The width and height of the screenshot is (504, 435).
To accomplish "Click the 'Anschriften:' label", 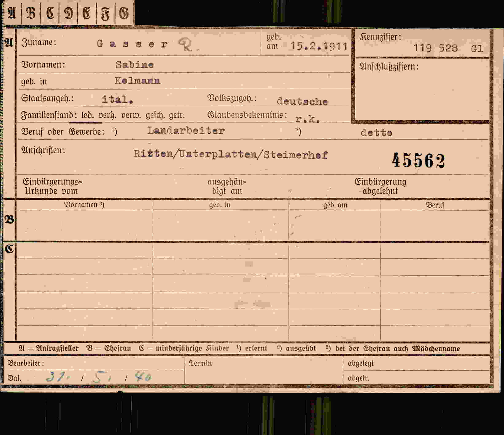I will (x=43, y=150).
